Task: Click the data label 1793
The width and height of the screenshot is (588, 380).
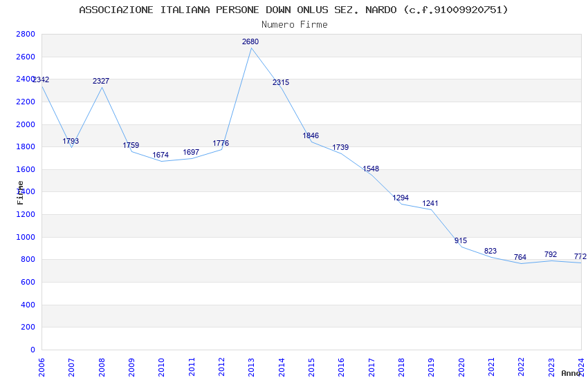Action: pyautogui.click(x=71, y=141)
